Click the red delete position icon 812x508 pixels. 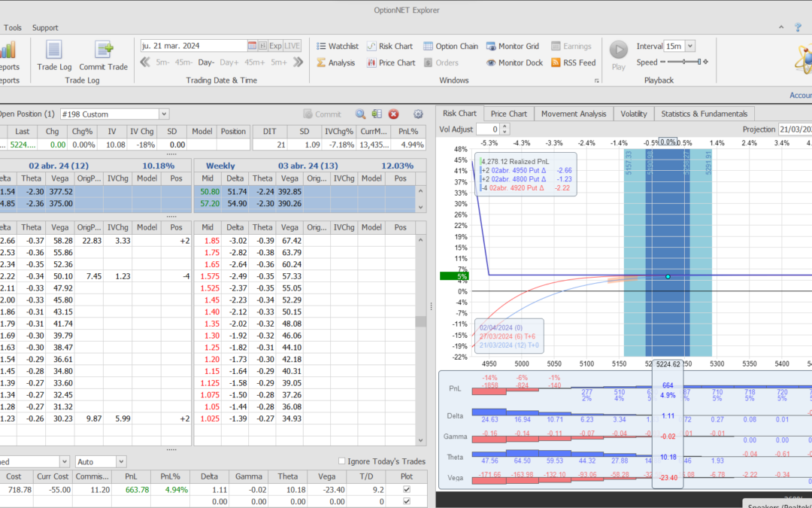[393, 114]
